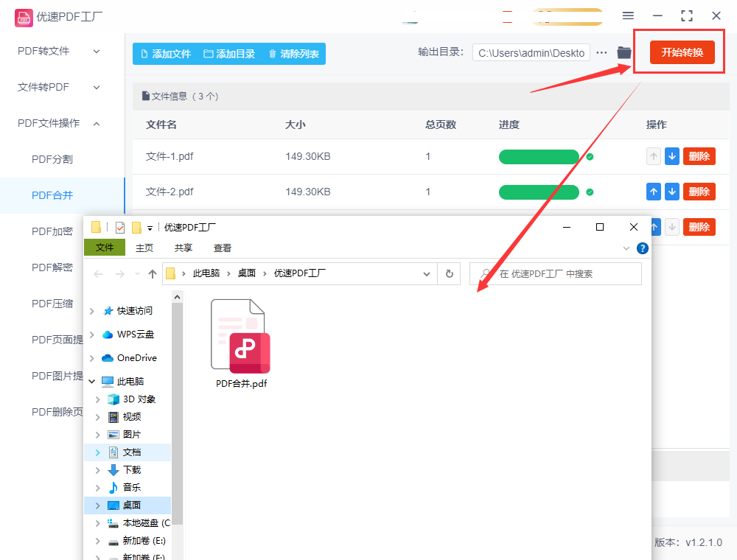Select PDF解密 in the sidebar
Screen dimensions: 737x560
(x=52, y=267)
